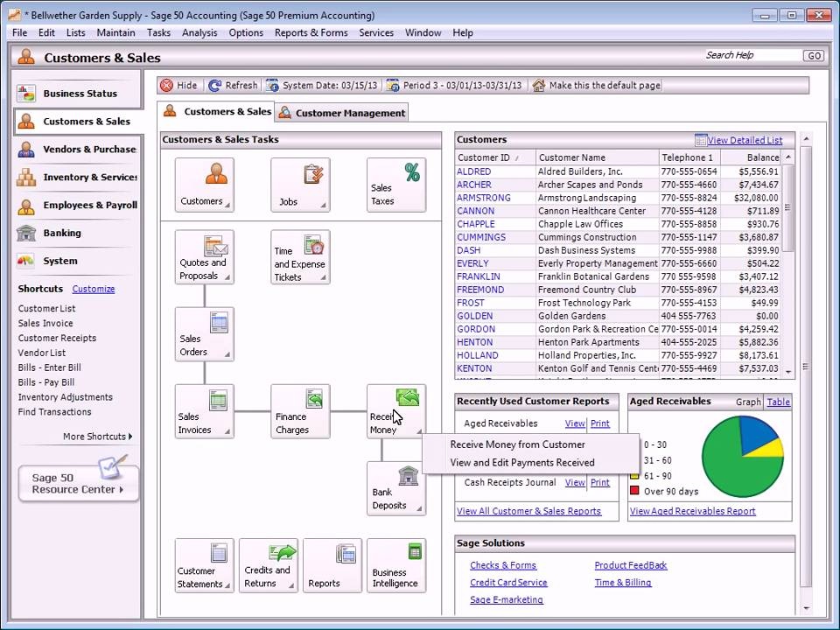
Task: Open View All Customer & Sales Reports
Action: tap(528, 511)
